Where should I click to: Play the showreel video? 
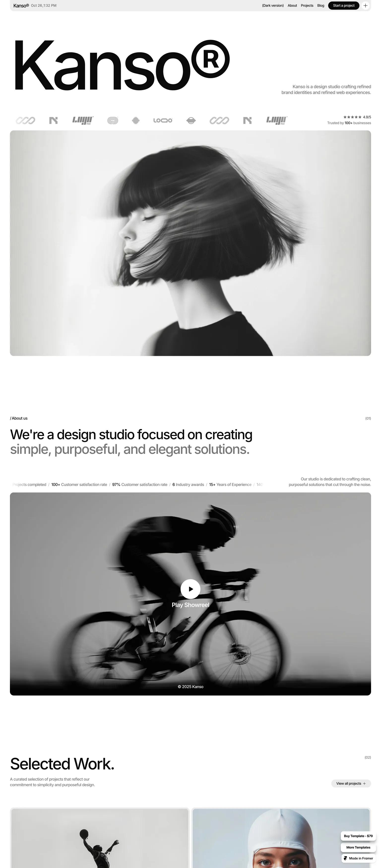(x=190, y=589)
